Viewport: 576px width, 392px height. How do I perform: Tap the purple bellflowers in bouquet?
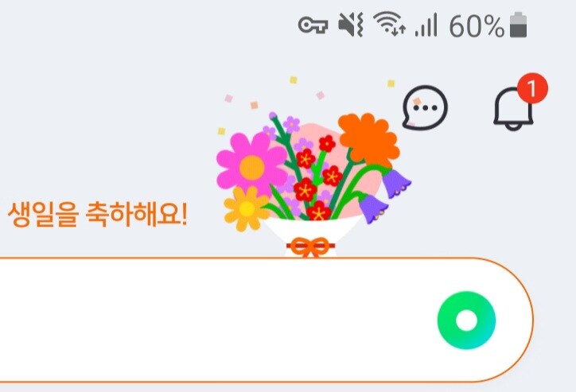click(x=384, y=196)
